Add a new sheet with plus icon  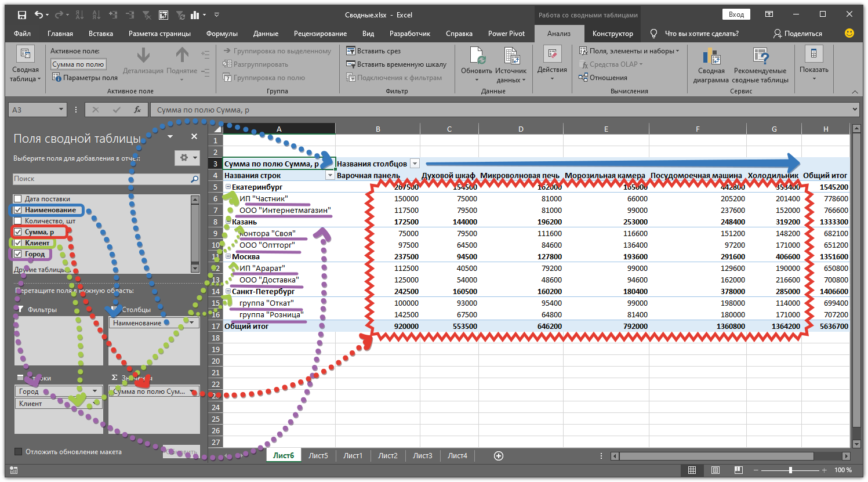498,456
